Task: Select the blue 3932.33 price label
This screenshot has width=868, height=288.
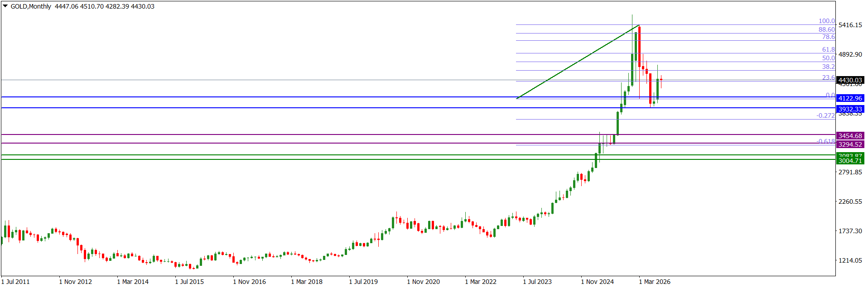Action: tap(850, 109)
